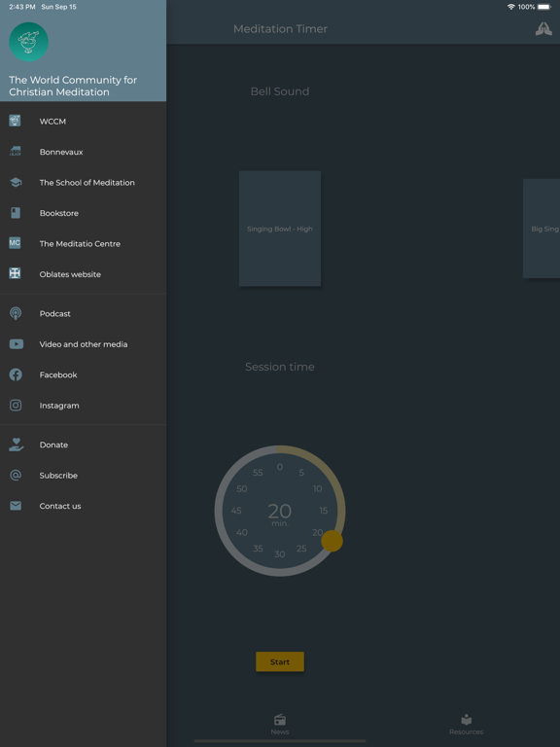
Task: Click the Donate hand-heart icon
Action: [x=16, y=445]
